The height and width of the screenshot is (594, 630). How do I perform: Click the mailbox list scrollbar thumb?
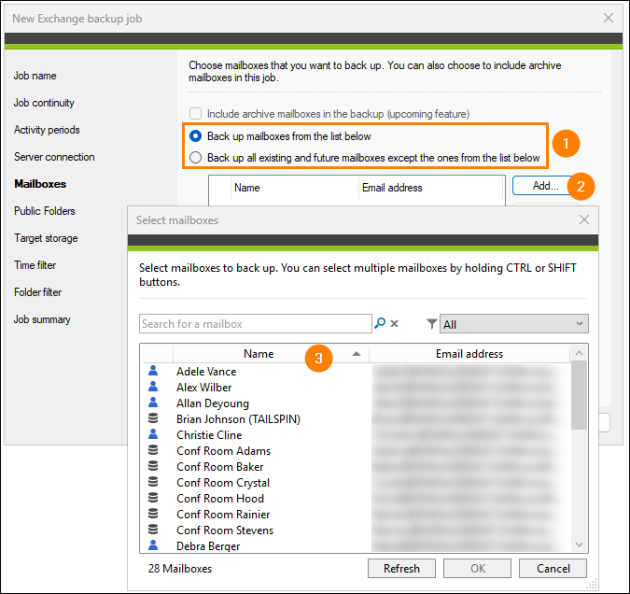[x=579, y=395]
